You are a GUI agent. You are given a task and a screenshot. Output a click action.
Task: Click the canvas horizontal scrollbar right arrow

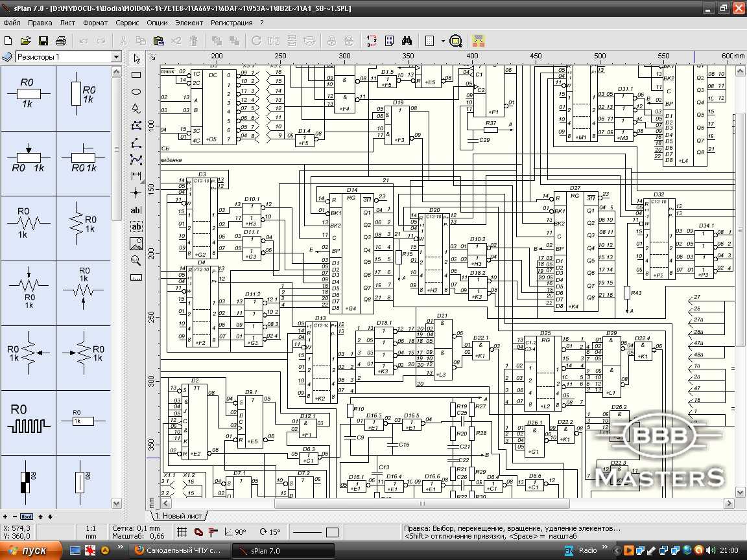(x=729, y=504)
